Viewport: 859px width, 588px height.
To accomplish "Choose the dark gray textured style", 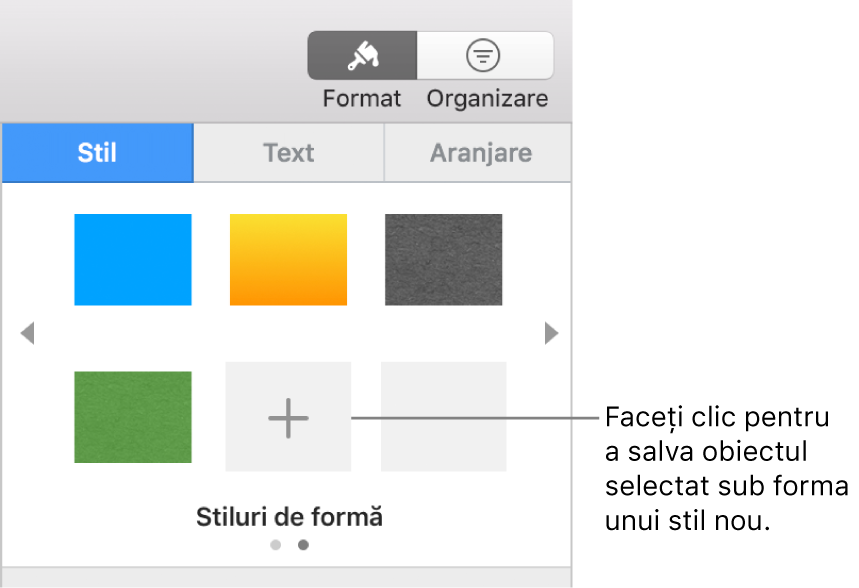I will 443,259.
